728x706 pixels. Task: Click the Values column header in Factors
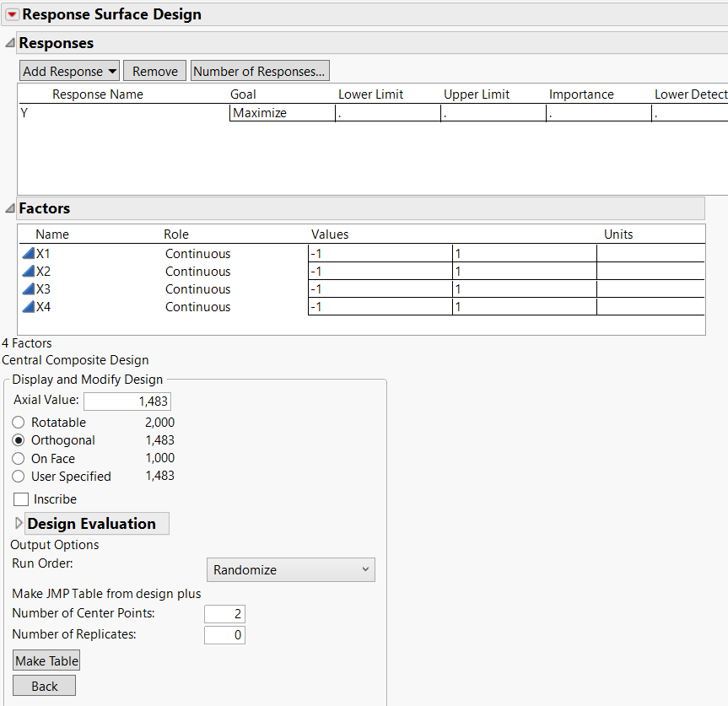[330, 234]
